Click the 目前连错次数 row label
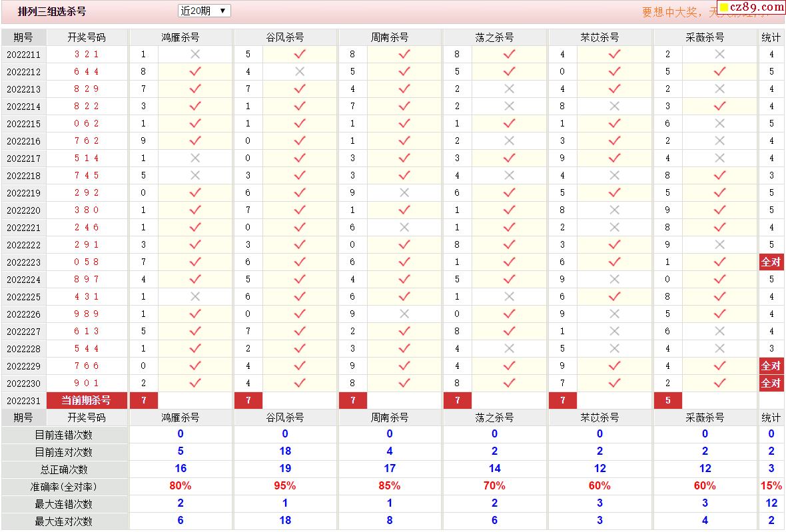Image resolution: width=786 pixels, height=532 pixels. (x=64, y=435)
